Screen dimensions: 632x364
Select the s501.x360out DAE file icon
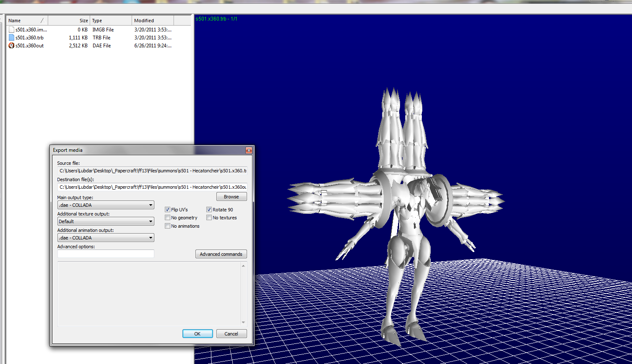(x=11, y=46)
